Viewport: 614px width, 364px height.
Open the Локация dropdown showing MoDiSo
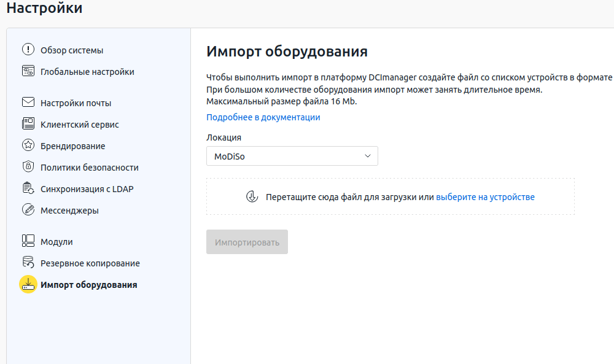point(292,156)
